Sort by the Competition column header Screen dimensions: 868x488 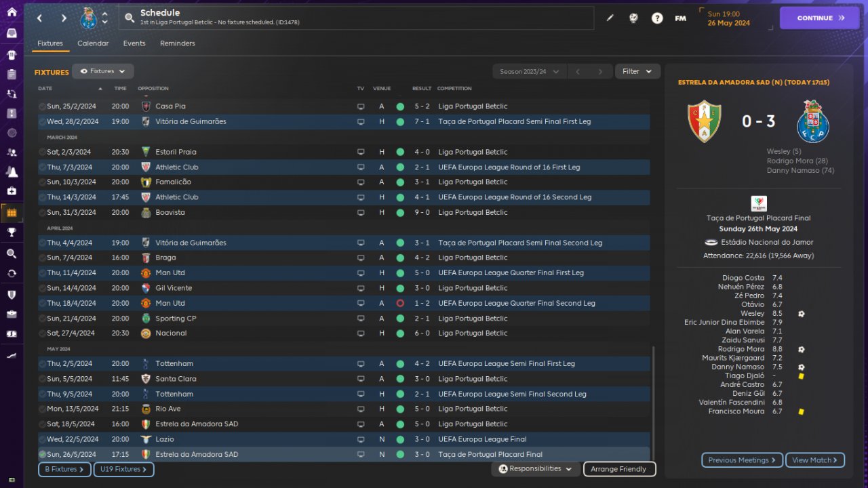[x=454, y=89]
